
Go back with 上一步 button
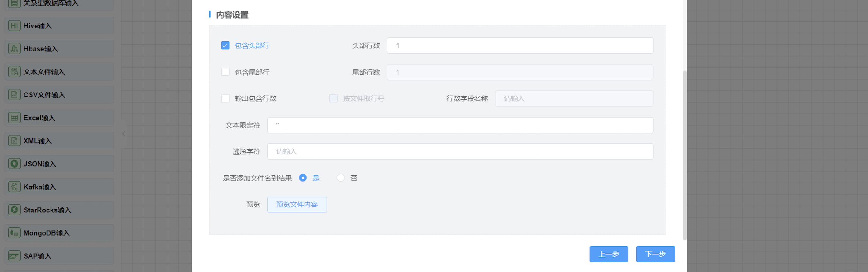coord(608,254)
